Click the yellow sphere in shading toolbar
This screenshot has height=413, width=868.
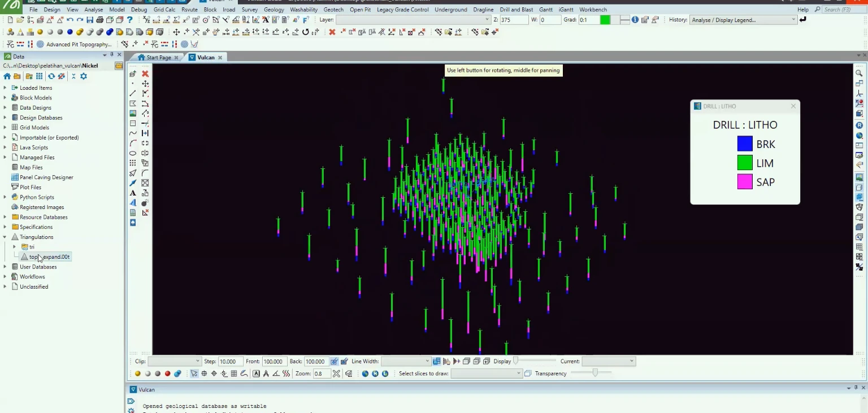40,32
